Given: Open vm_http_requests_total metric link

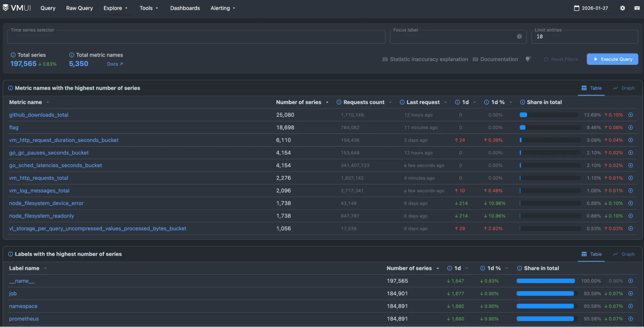Looking at the screenshot, I should (x=39, y=178).
